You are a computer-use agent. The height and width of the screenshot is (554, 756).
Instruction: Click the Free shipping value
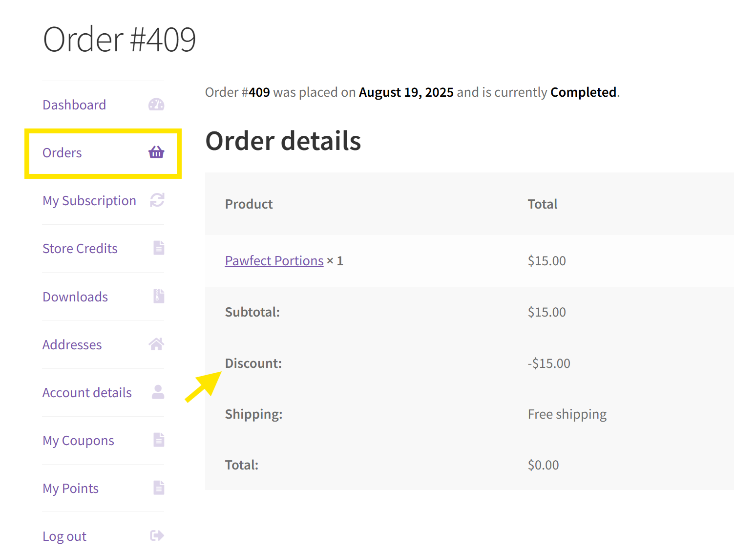pos(567,414)
